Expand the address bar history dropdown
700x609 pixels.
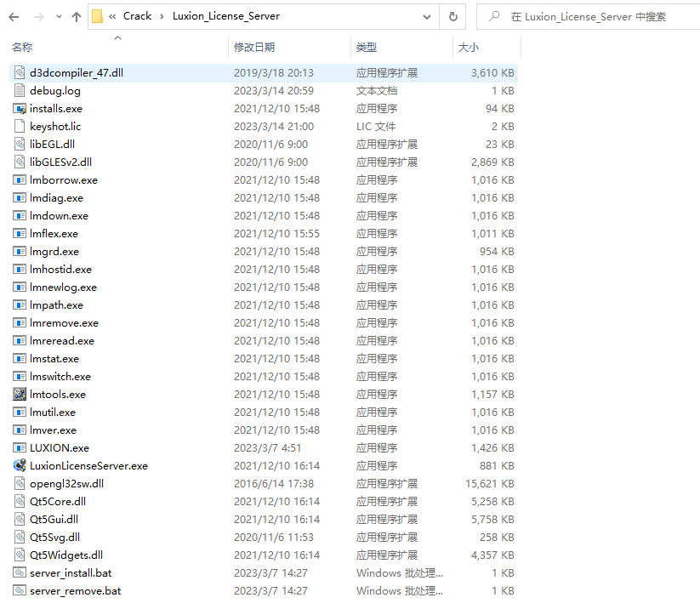point(430,16)
